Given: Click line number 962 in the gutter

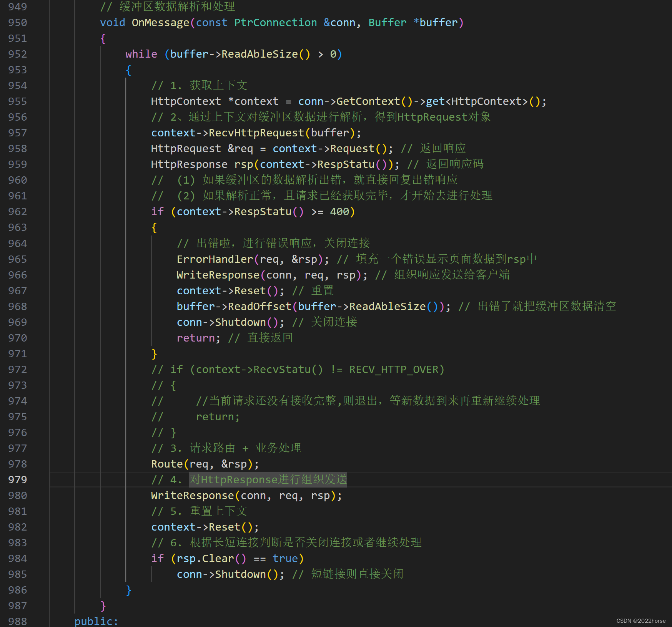Looking at the screenshot, I should [x=18, y=212].
